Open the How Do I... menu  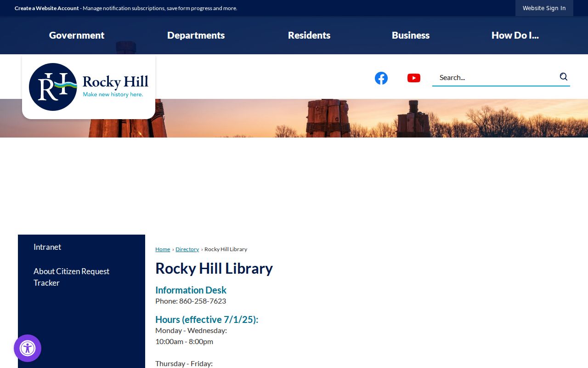click(x=515, y=35)
